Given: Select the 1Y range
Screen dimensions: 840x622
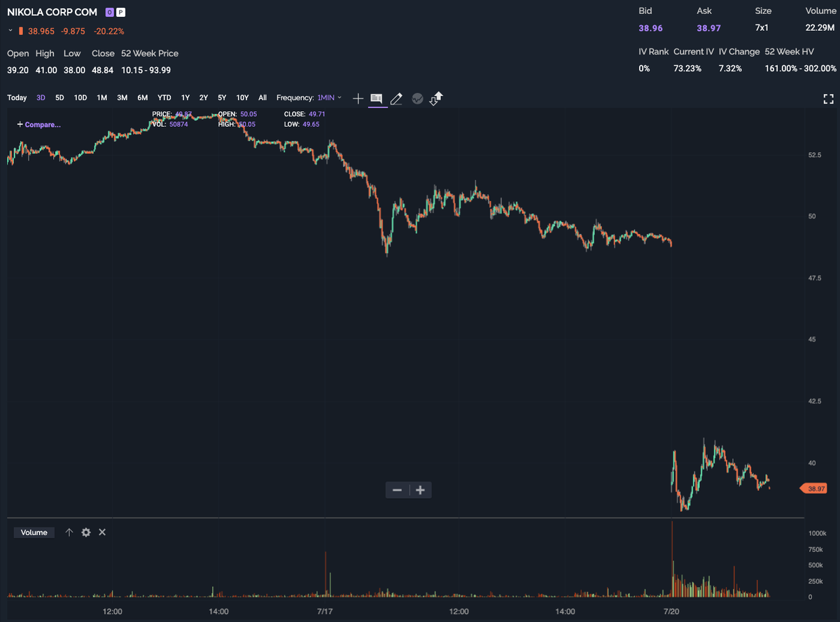Looking at the screenshot, I should pos(185,98).
